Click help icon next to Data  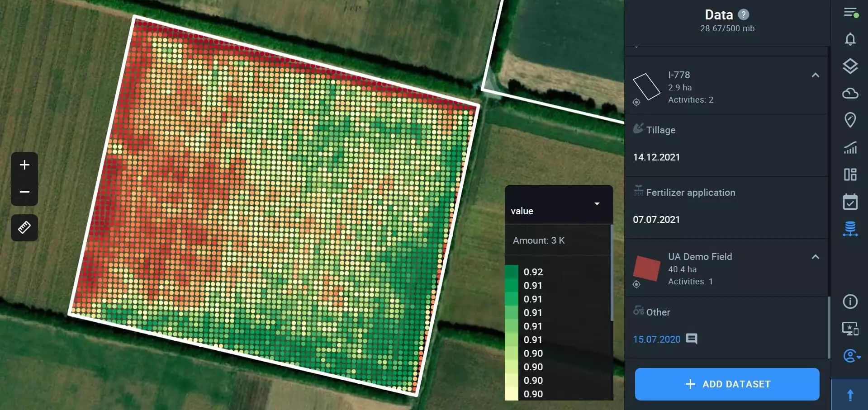click(743, 14)
